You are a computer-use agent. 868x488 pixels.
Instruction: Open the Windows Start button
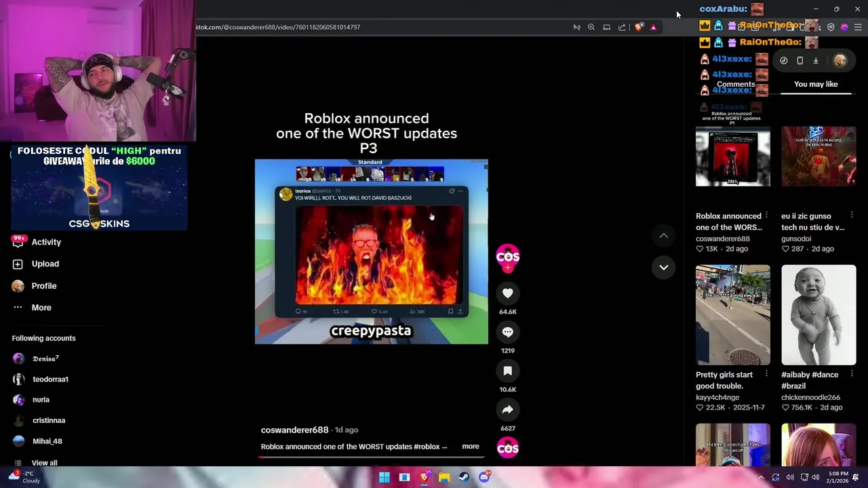384,477
